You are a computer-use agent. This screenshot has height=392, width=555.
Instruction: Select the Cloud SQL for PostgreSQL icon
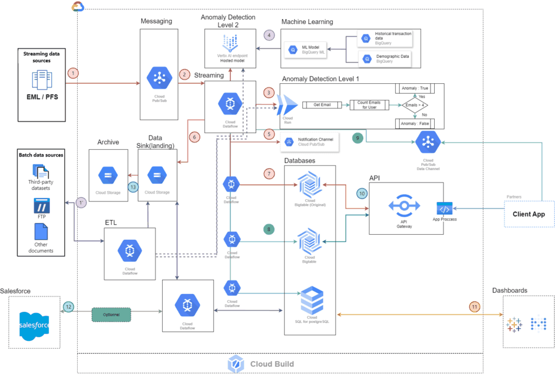[312, 300]
